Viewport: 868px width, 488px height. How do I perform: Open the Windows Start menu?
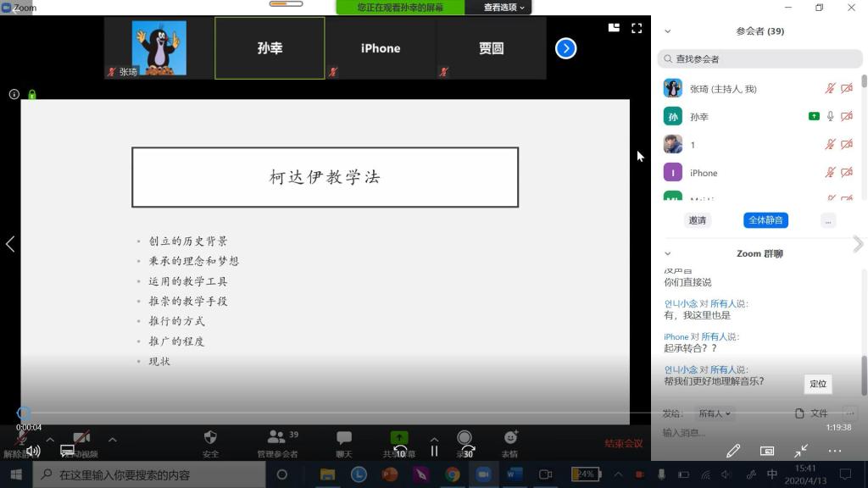coord(16,474)
